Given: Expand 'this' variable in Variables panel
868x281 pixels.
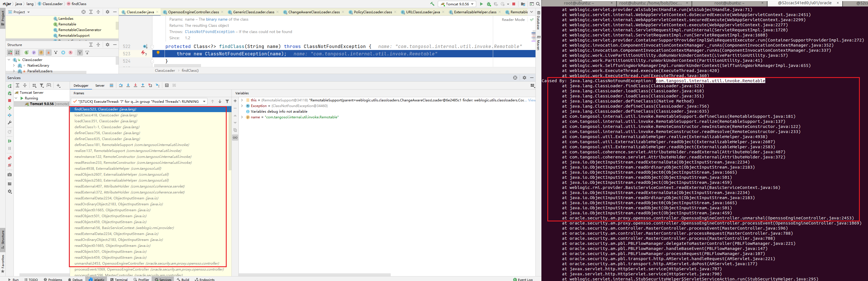Looking at the screenshot, I should 242,100.
